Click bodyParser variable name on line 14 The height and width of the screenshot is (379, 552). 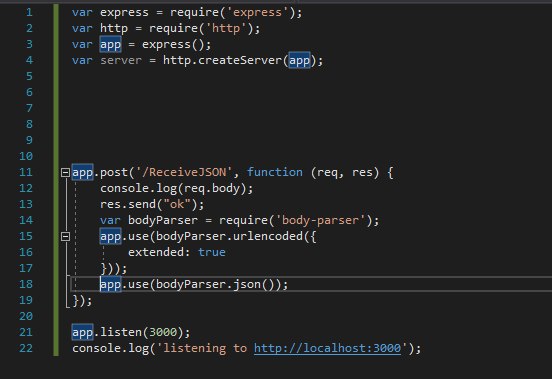pyautogui.click(x=163, y=220)
